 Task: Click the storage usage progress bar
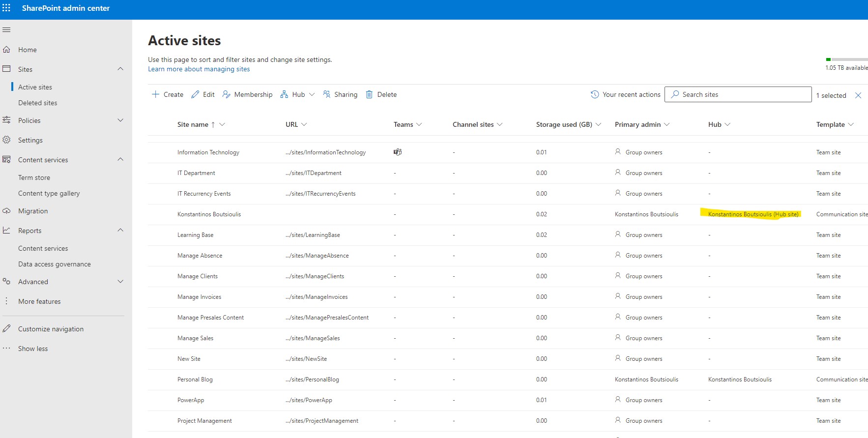tap(847, 59)
